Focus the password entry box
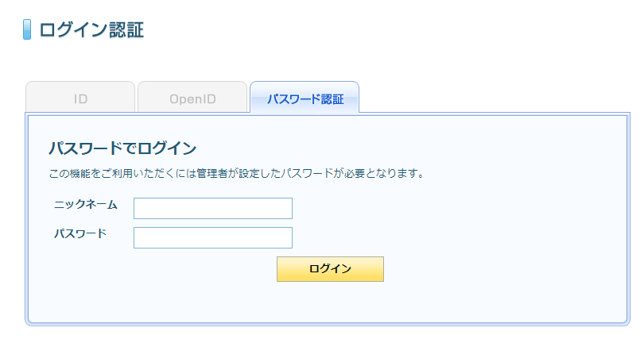 pos(213,237)
